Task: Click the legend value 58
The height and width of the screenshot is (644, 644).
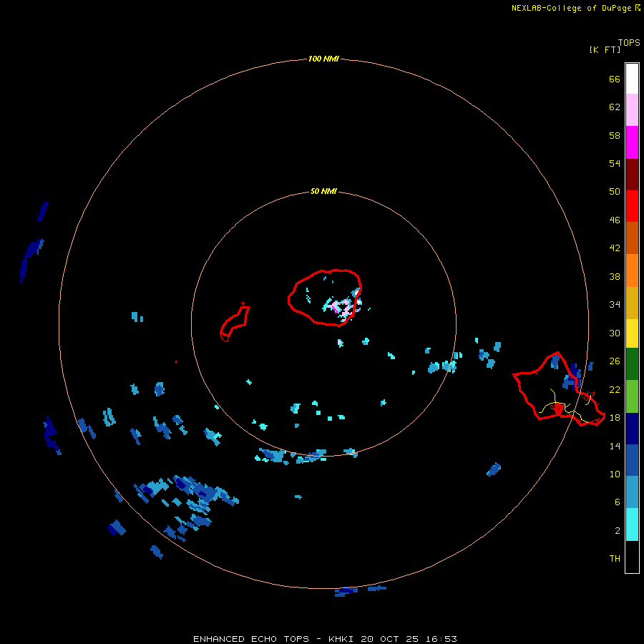Action: point(615,135)
